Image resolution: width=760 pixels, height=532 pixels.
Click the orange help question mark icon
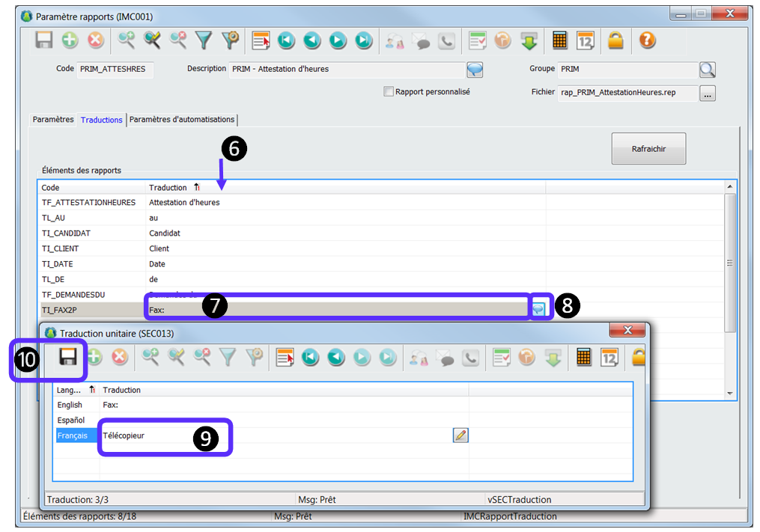pos(647,41)
